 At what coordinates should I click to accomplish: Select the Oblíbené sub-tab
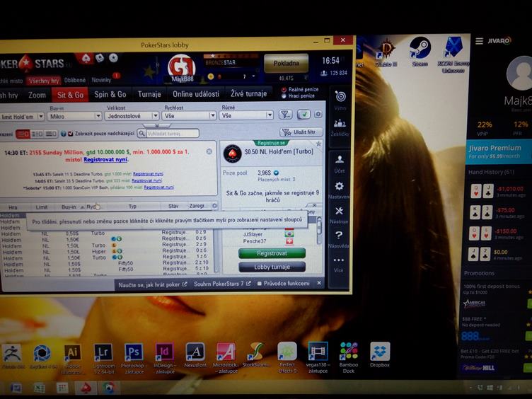pyautogui.click(x=75, y=80)
